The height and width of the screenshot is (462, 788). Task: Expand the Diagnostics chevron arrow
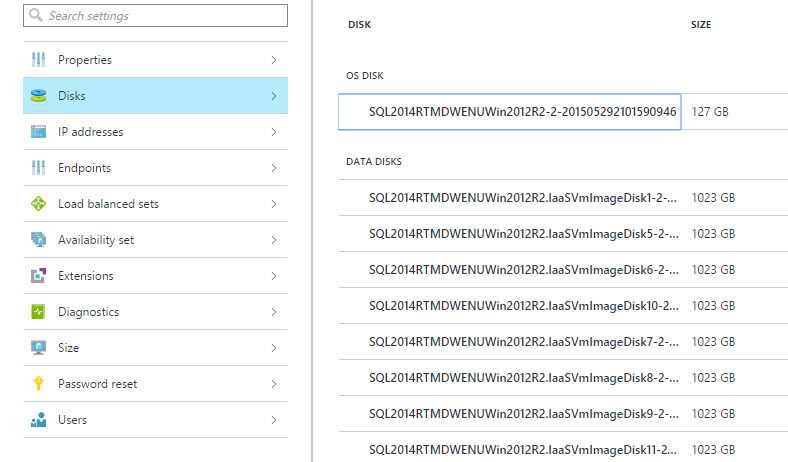[x=273, y=312]
